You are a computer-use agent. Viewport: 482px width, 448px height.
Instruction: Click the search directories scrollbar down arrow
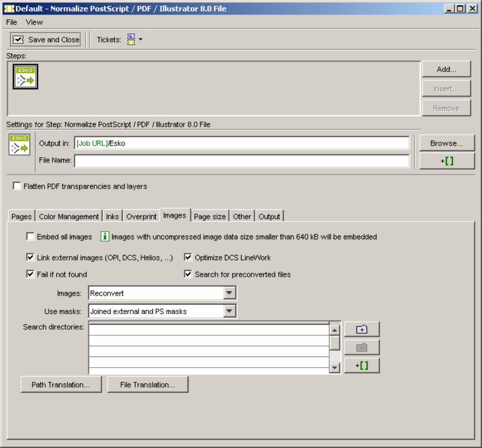click(335, 368)
